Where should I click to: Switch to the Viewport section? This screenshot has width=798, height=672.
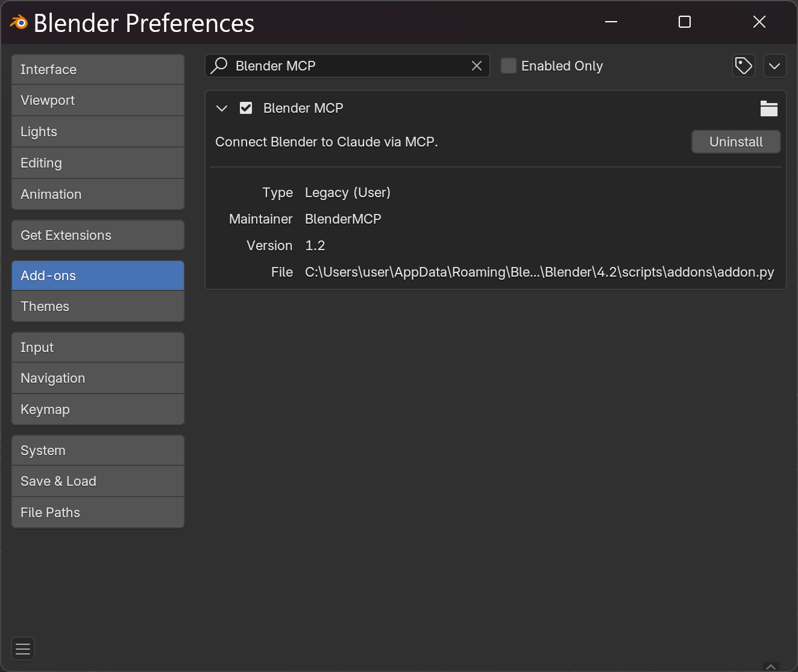98,100
